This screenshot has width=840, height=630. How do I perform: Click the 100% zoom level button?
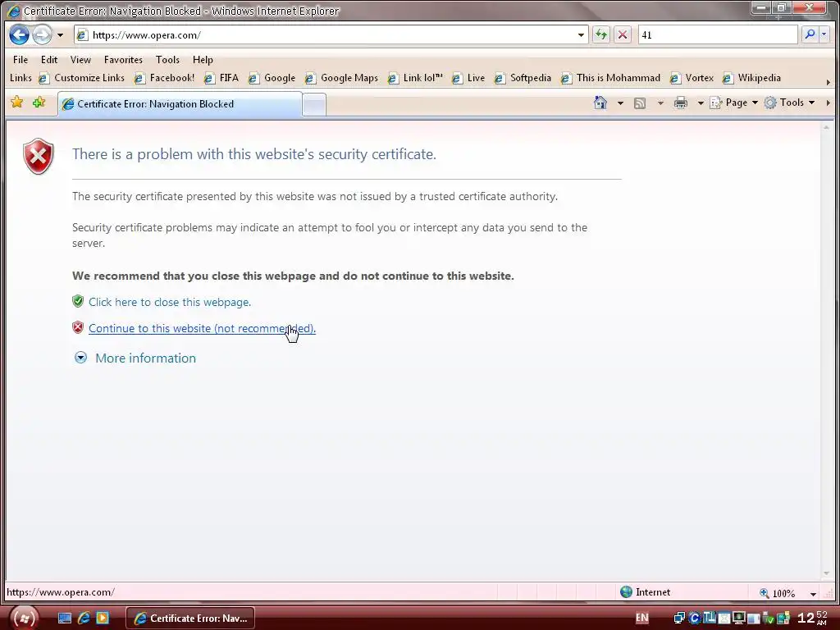[778, 593]
